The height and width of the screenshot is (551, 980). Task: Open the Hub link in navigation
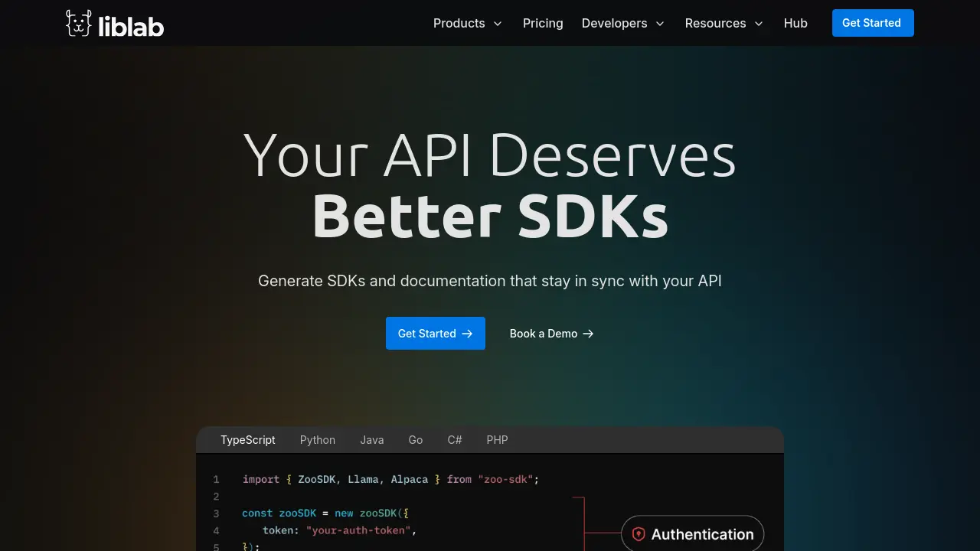coord(795,23)
